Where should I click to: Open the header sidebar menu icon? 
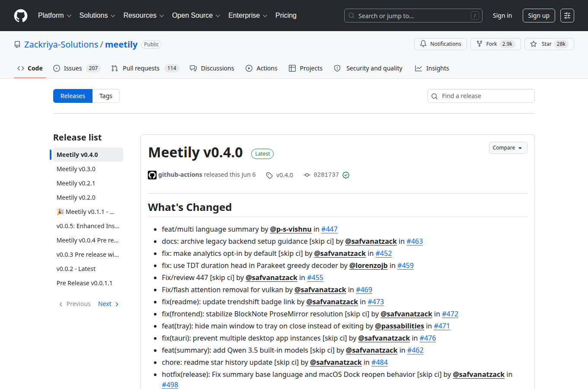coord(567,16)
